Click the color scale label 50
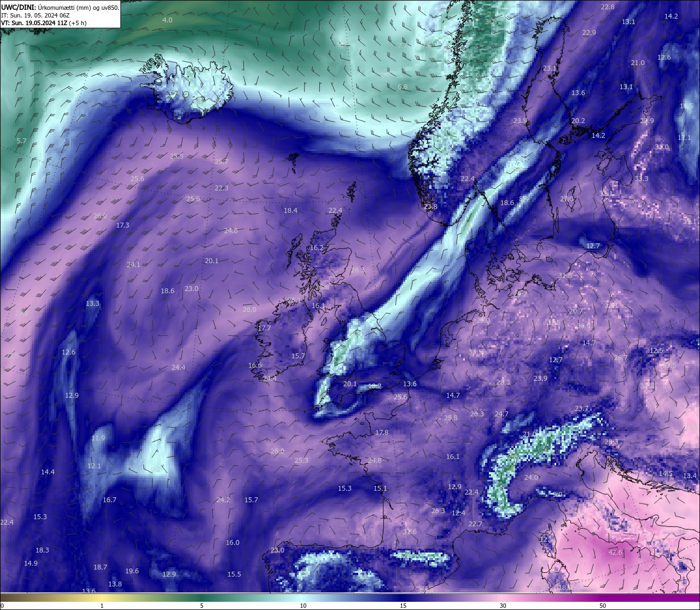The height and width of the screenshot is (610, 700). [603, 606]
